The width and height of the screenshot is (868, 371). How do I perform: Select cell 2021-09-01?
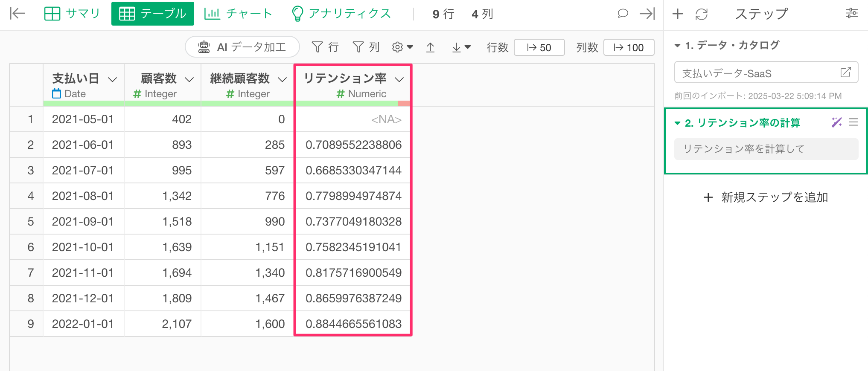pyautogui.click(x=84, y=222)
